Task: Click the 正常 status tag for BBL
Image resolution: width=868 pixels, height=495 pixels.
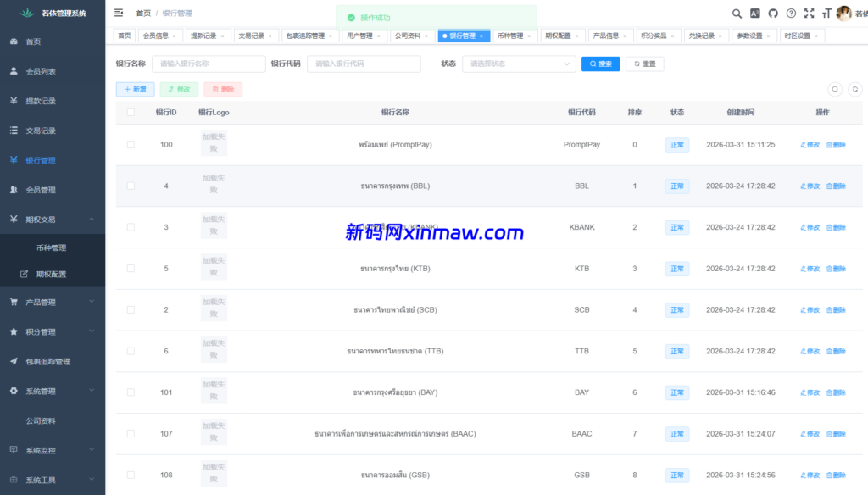Action: [x=677, y=186]
